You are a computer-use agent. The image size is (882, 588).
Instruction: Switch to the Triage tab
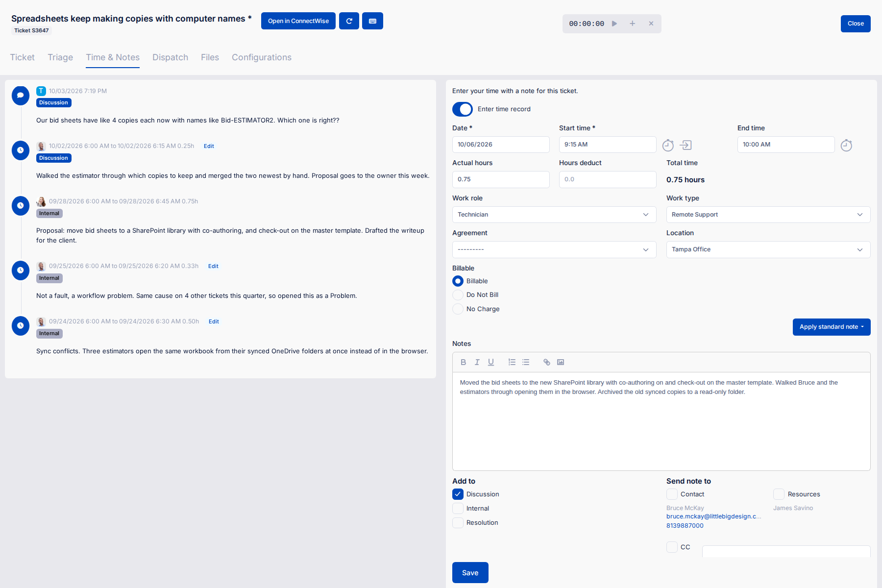(60, 57)
